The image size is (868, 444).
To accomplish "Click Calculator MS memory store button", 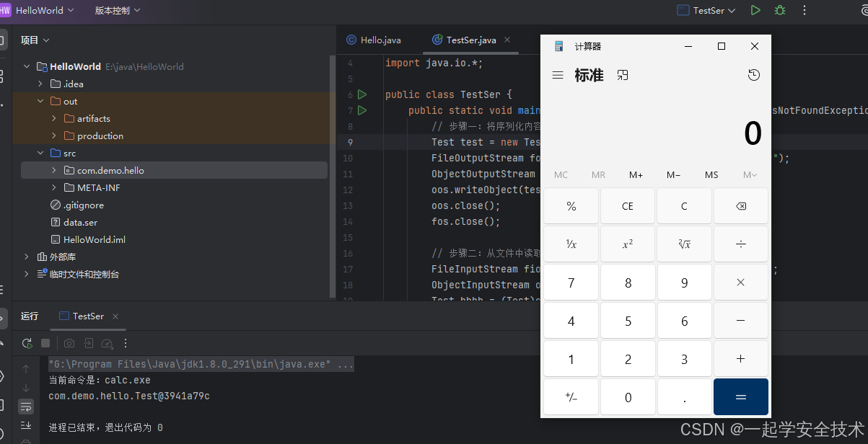I will click(711, 174).
